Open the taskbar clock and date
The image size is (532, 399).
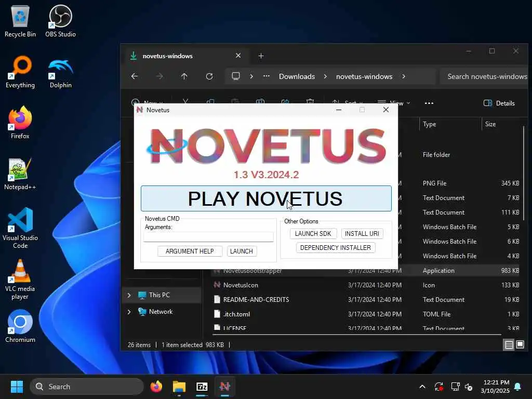(495, 387)
